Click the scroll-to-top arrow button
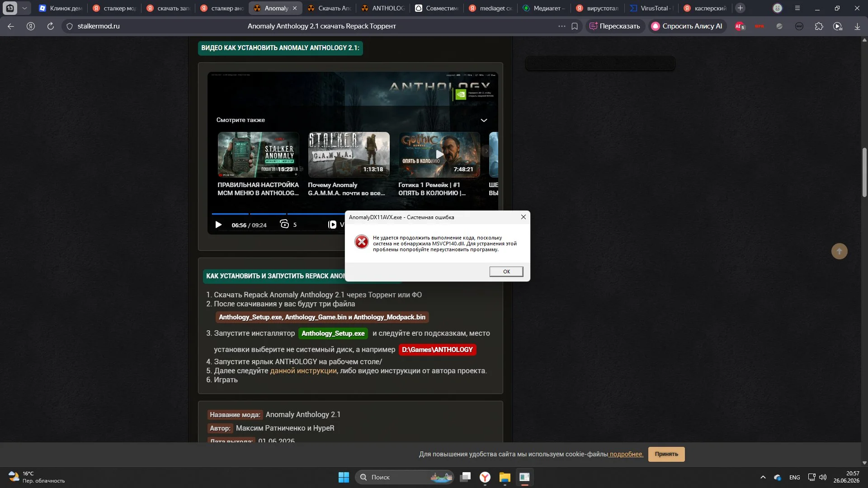868x488 pixels. 840,251
